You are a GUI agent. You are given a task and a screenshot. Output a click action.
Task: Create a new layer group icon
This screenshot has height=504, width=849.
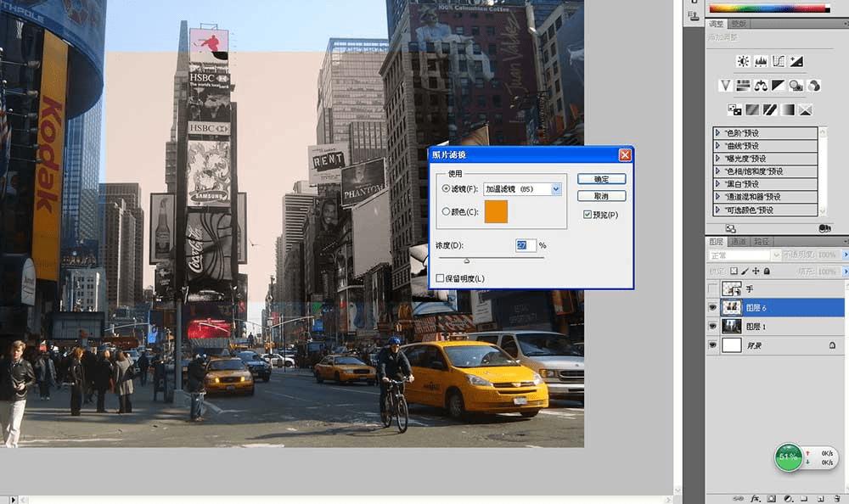pos(804,499)
